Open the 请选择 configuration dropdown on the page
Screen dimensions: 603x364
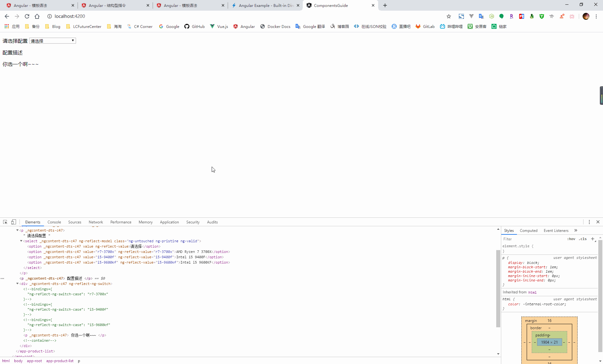pyautogui.click(x=52, y=40)
